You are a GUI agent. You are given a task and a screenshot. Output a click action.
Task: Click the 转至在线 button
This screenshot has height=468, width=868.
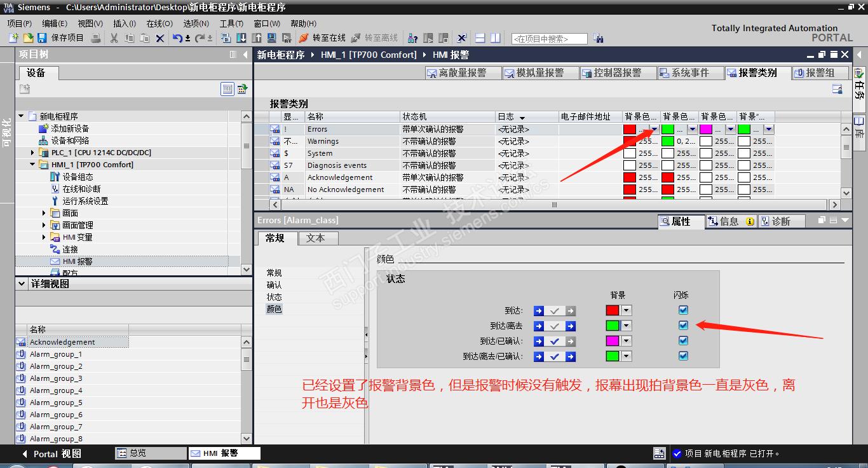coord(323,38)
